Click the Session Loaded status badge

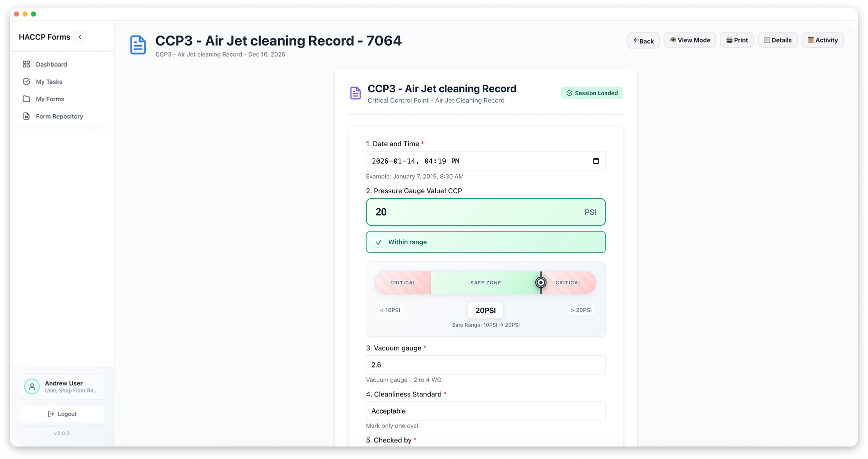click(x=592, y=93)
